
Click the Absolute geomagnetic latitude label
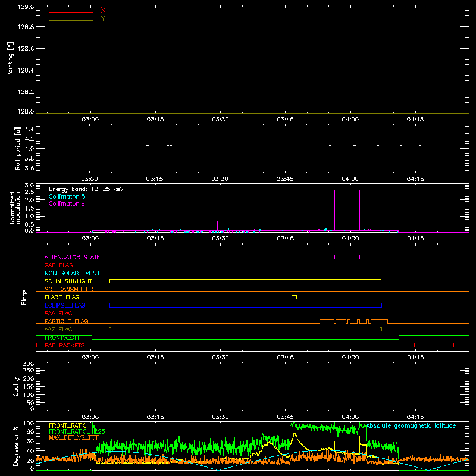(x=411, y=425)
